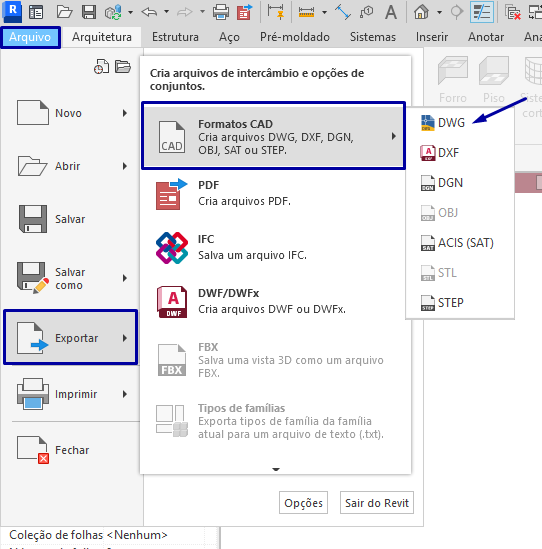This screenshot has width=542, height=549.
Task: Click the Piso floor tool
Action: 494,80
